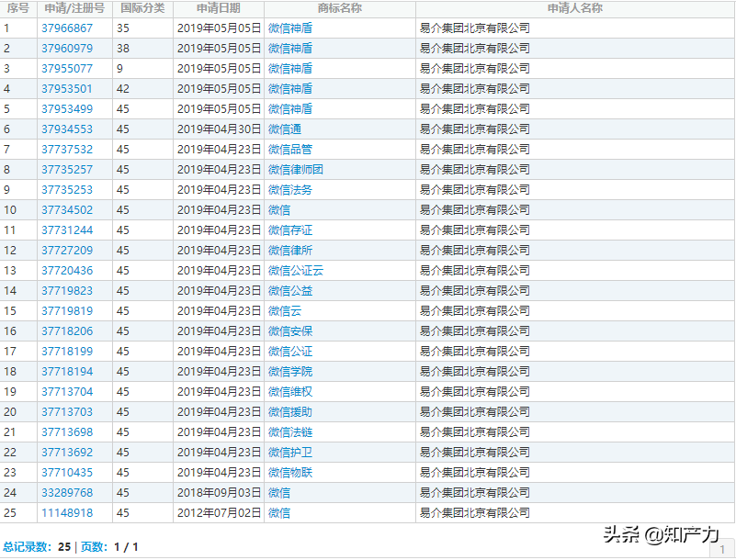The image size is (736, 560).
Task: Open trademark 微信神盾 in class 38 row
Action: click(x=290, y=49)
